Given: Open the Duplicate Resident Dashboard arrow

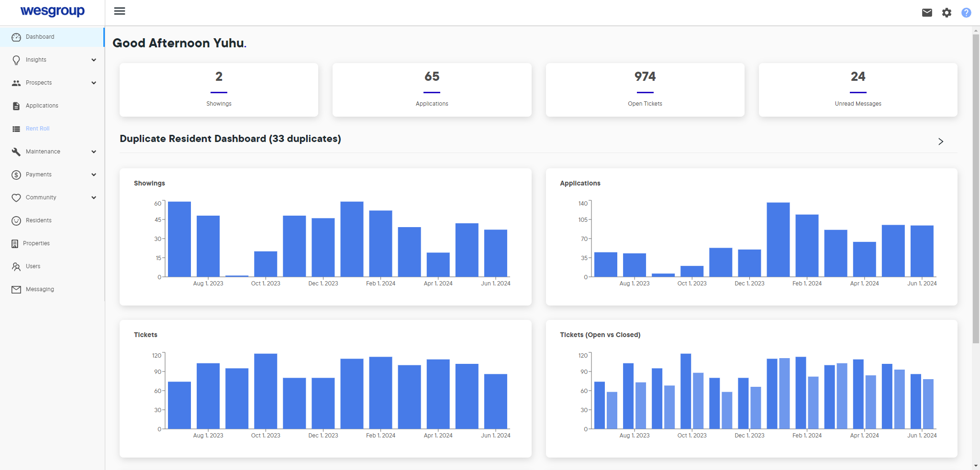Looking at the screenshot, I should click(x=940, y=142).
